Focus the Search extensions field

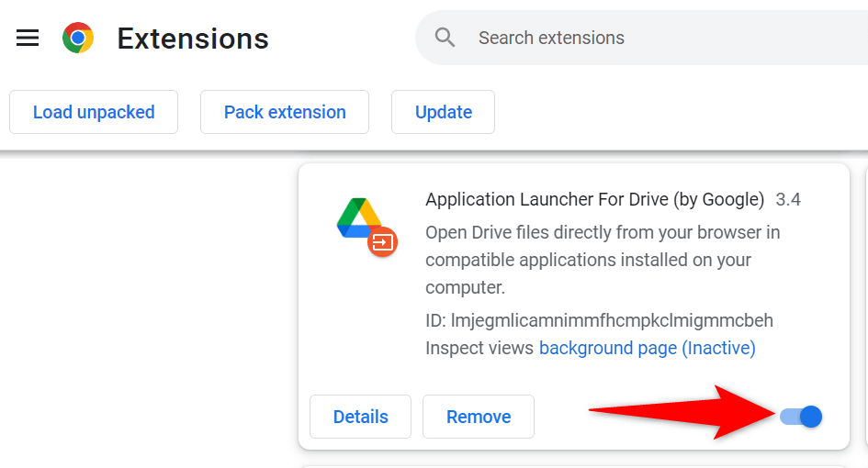[643, 38]
